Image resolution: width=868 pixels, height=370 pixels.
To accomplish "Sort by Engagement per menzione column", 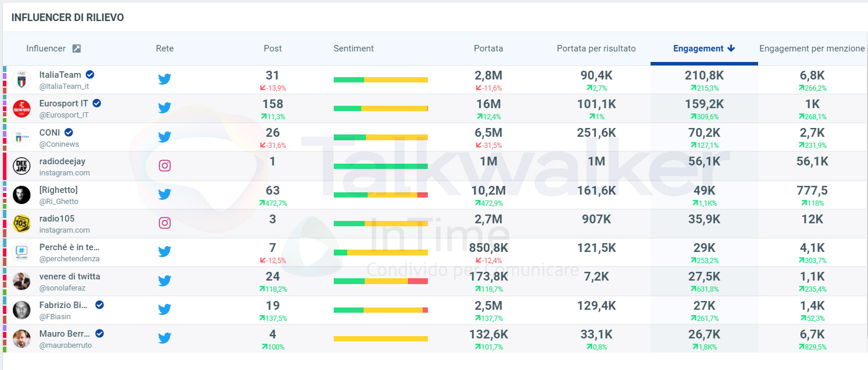I will 812,49.
